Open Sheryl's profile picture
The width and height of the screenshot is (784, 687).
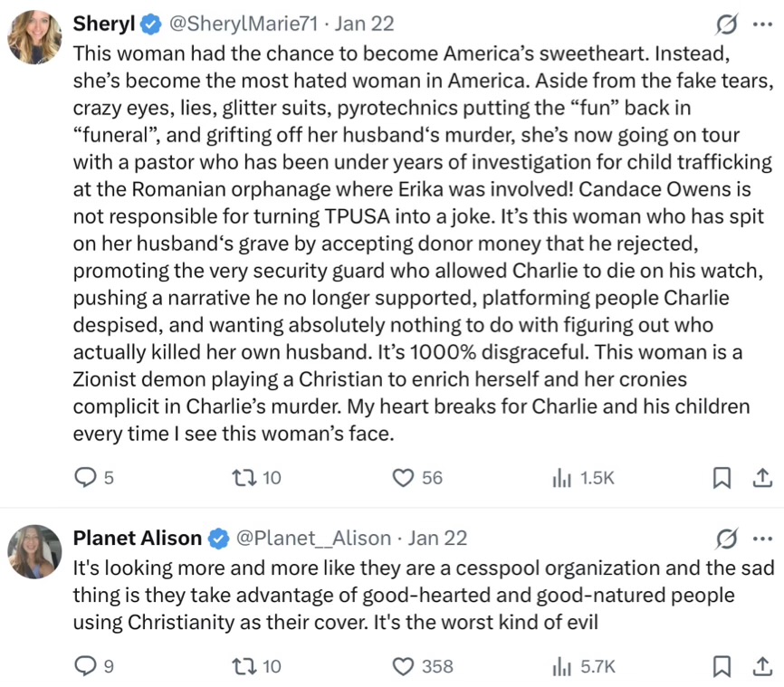pos(34,36)
